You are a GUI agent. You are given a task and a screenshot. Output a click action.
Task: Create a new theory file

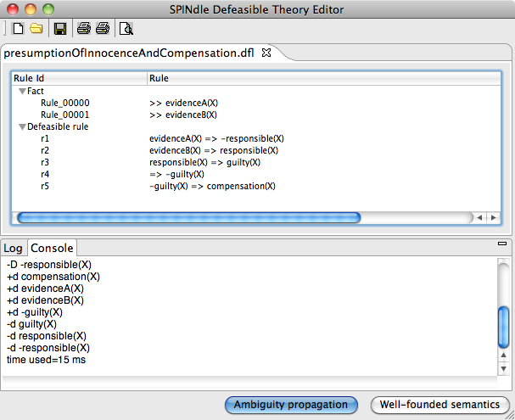(18, 29)
